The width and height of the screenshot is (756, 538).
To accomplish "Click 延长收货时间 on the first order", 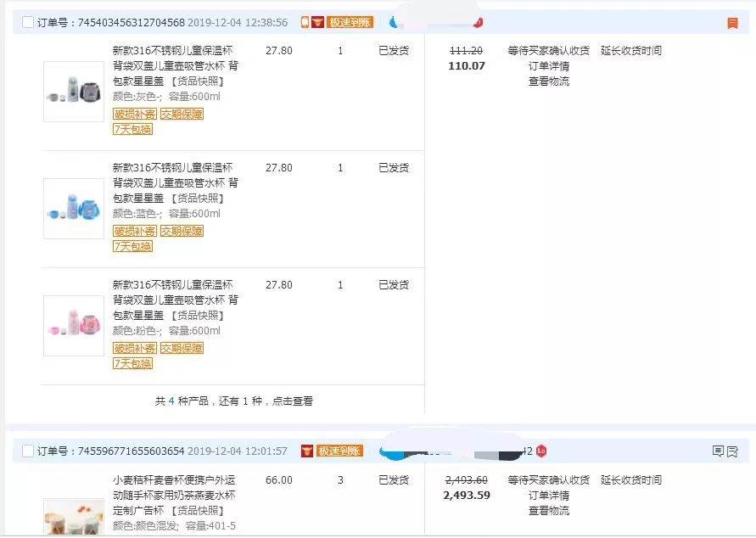I will 631,51.
